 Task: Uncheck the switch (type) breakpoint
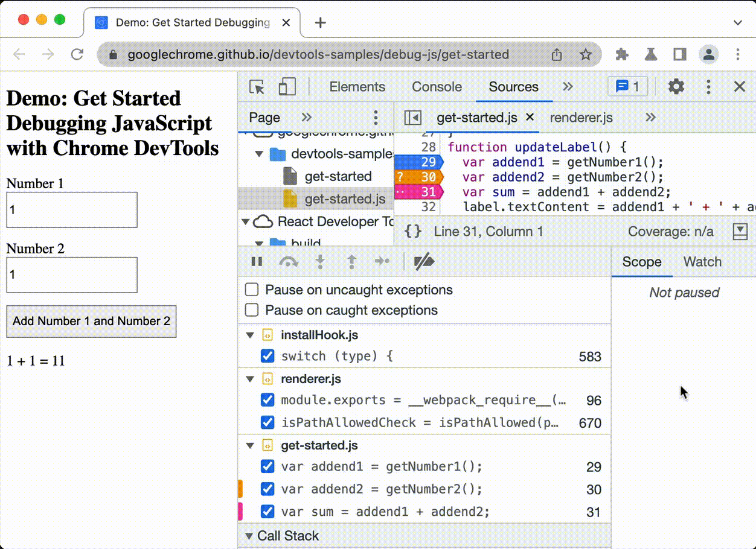click(267, 356)
